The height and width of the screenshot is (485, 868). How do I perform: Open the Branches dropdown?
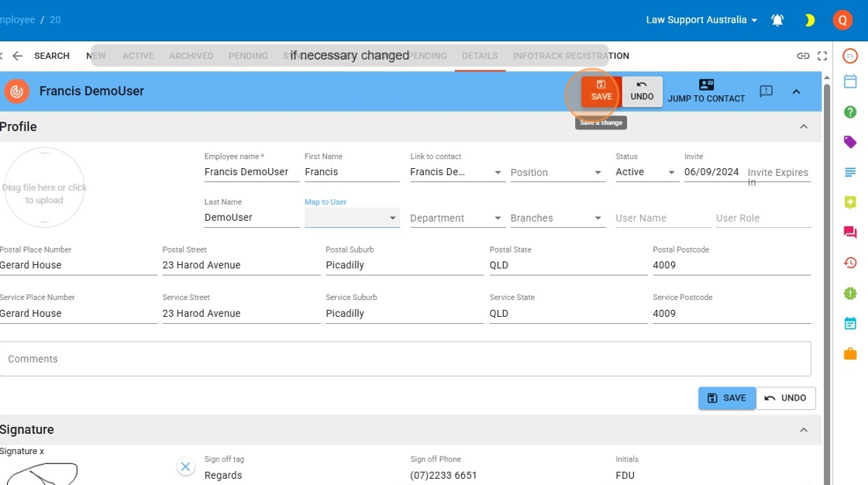557,218
